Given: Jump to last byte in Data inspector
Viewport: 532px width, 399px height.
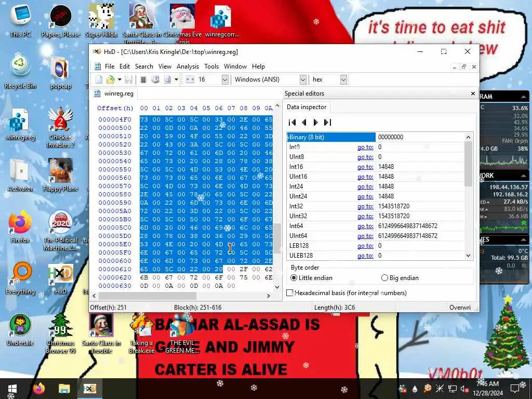Looking at the screenshot, I should click(327, 123).
